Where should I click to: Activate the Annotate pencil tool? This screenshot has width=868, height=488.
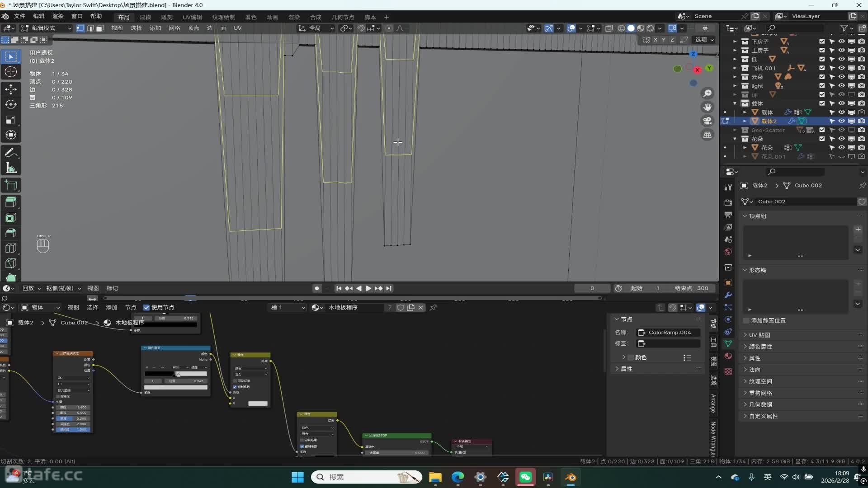tap(11, 153)
